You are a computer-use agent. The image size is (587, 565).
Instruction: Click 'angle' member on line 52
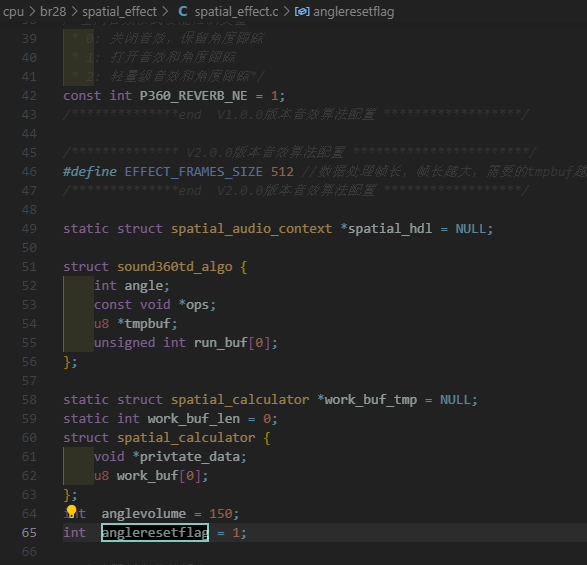[x=144, y=286]
